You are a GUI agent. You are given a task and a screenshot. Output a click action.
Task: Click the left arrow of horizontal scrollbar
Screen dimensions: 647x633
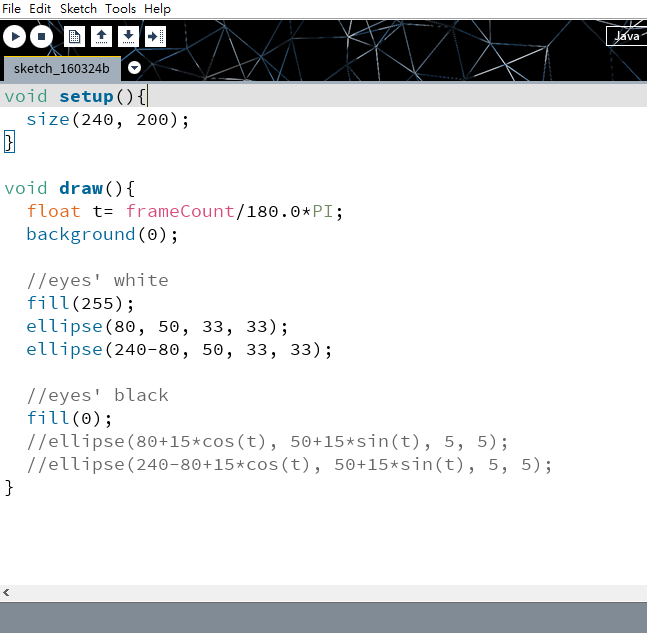[6, 593]
